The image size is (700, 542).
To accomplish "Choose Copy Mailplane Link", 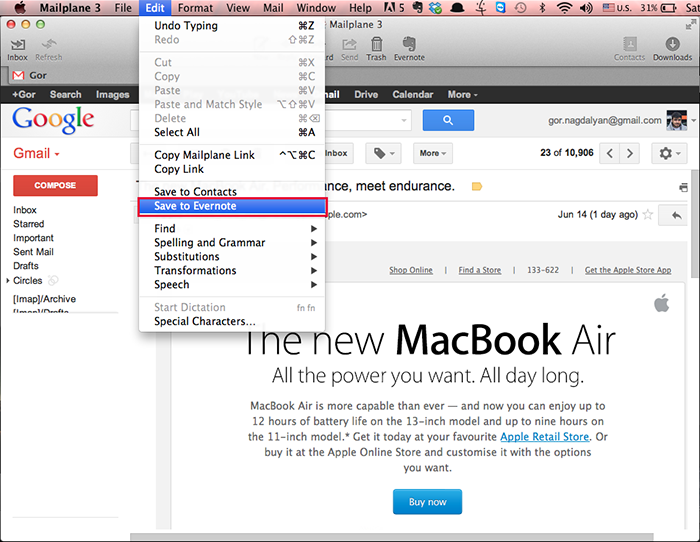I will click(232, 155).
